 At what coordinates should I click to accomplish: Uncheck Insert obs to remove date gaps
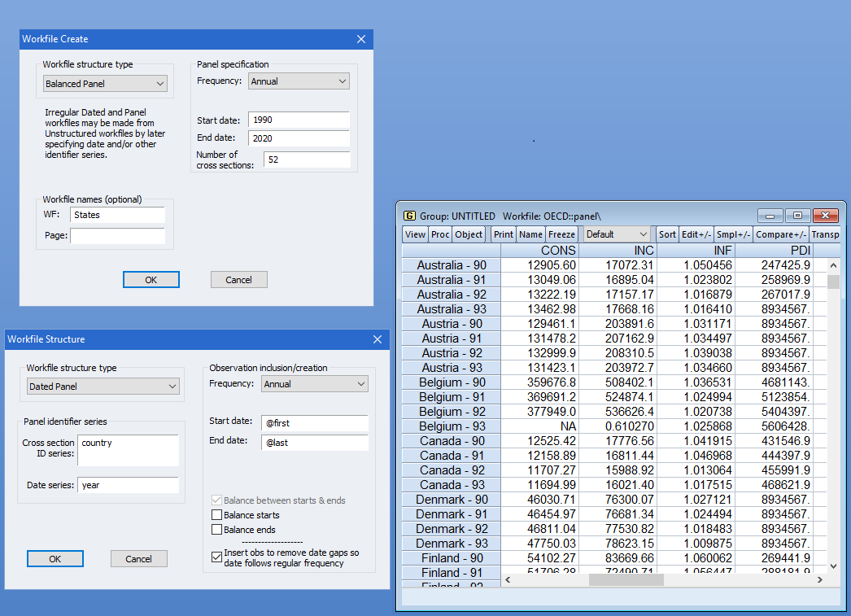pos(216,558)
